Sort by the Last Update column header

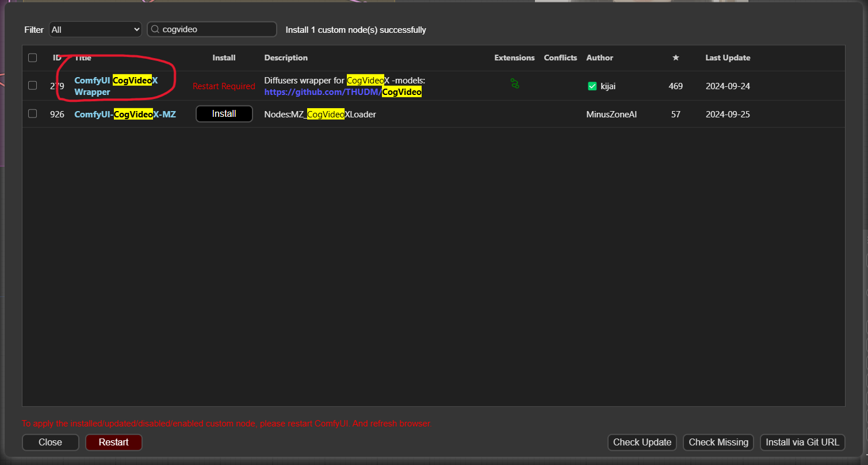(x=728, y=58)
